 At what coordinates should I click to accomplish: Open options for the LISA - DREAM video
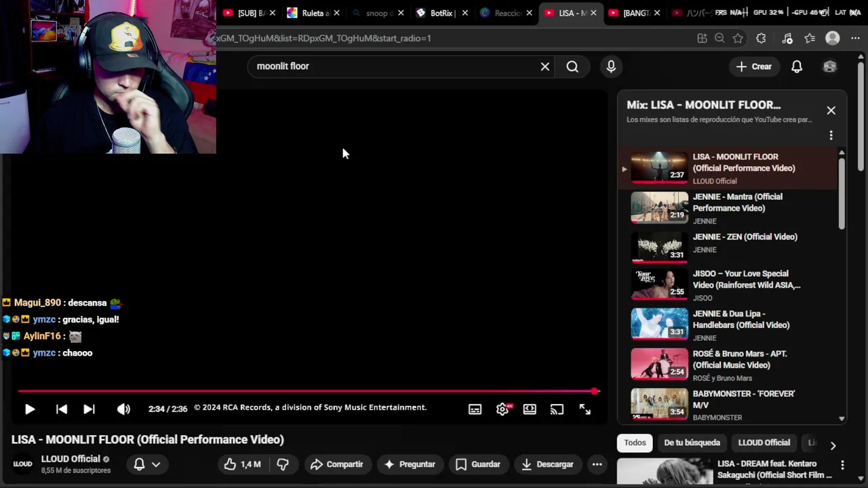point(842,465)
